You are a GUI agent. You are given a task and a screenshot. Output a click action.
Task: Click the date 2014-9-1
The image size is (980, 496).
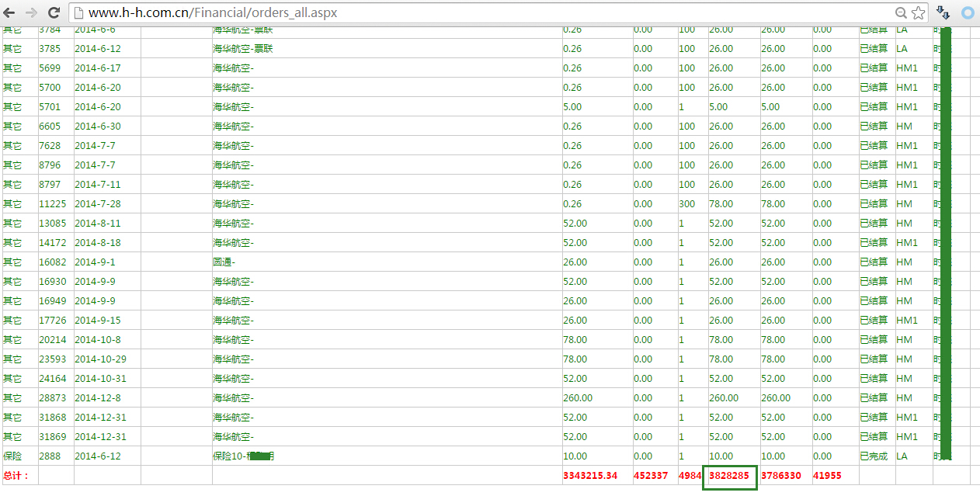95,262
